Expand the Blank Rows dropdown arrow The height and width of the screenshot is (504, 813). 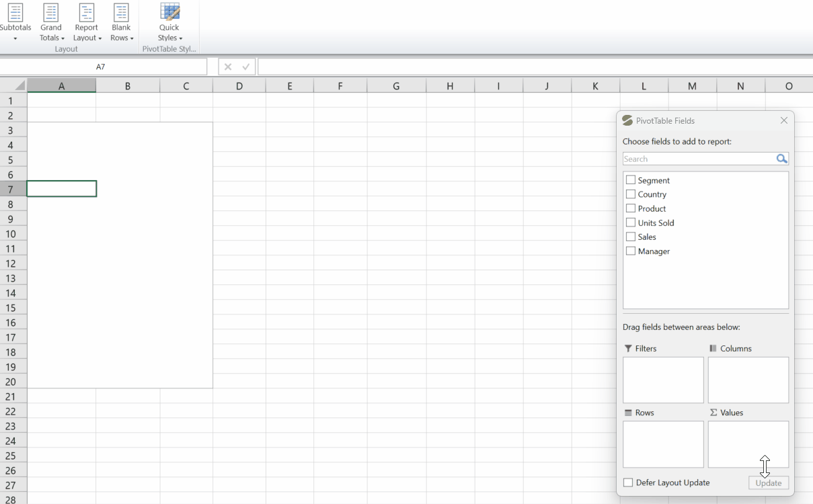tap(132, 38)
